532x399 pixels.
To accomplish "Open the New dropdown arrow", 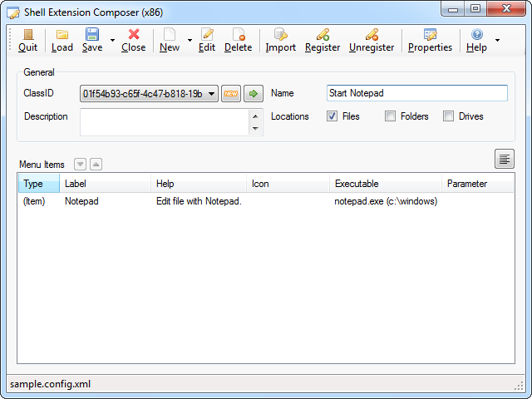I will click(190, 40).
